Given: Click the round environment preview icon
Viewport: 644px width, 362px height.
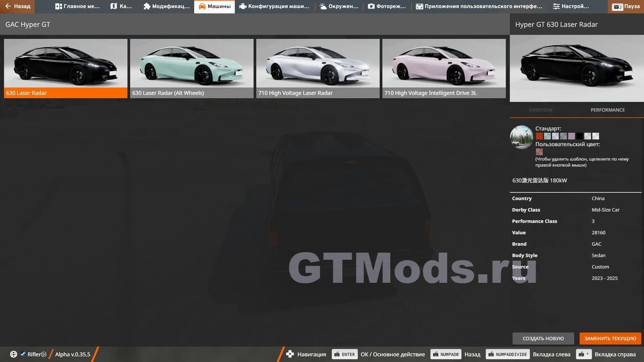Looking at the screenshot, I should point(521,137).
